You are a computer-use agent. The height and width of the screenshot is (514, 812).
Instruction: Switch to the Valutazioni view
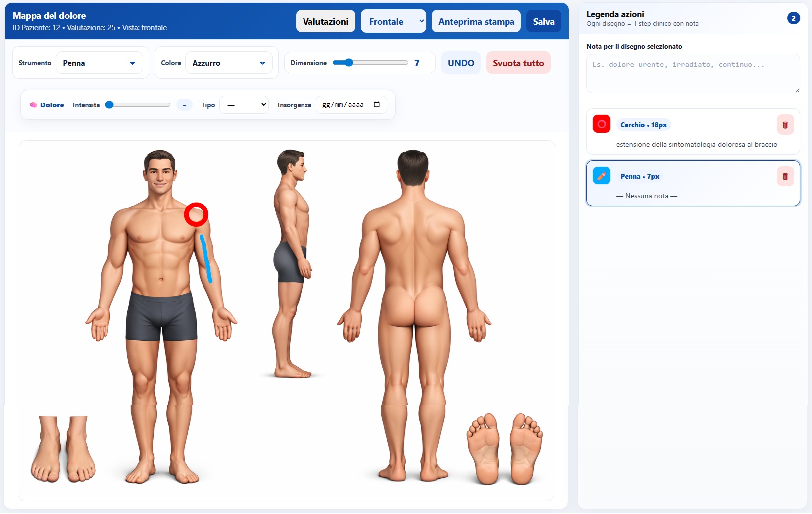[x=325, y=21]
